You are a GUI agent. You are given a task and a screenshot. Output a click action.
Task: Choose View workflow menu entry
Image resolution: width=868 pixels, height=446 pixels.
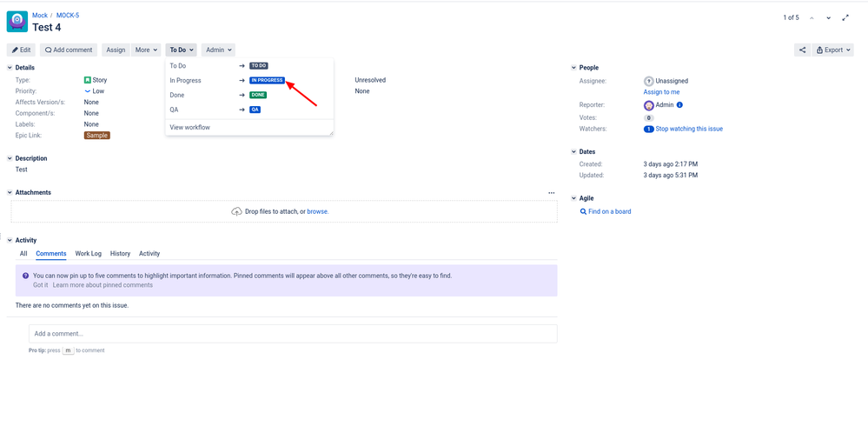tap(249, 128)
